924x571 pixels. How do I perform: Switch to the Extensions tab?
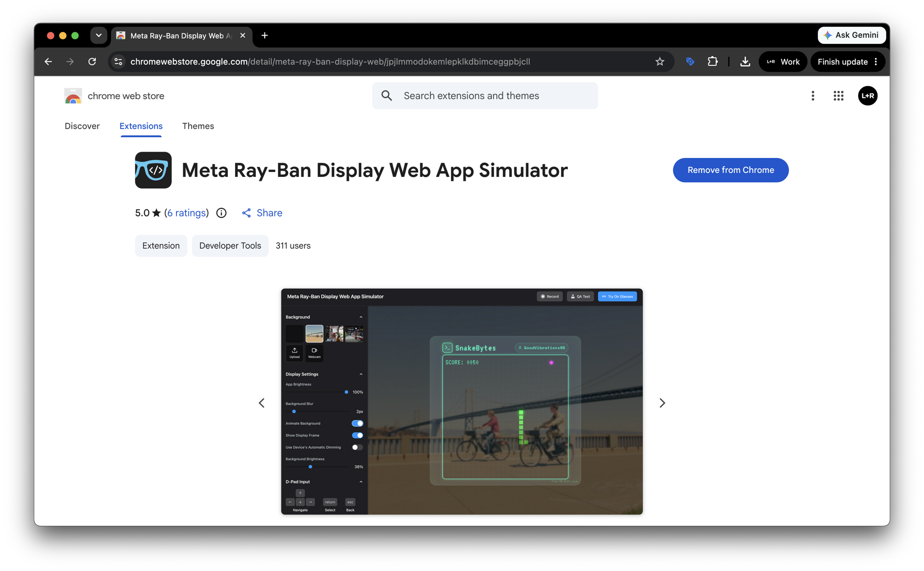141,126
